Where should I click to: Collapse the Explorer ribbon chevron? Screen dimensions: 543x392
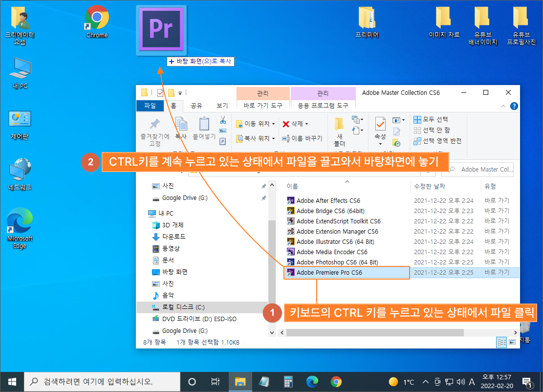pyautogui.click(x=503, y=107)
